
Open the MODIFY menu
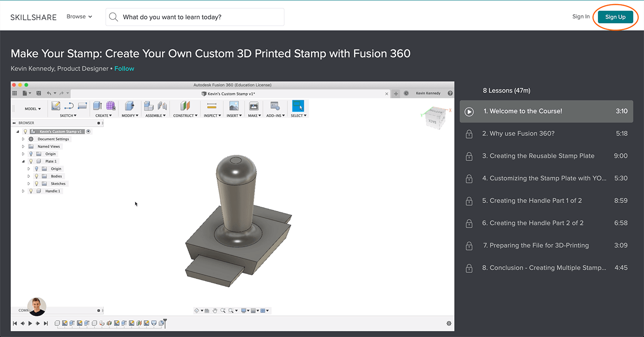[130, 115]
